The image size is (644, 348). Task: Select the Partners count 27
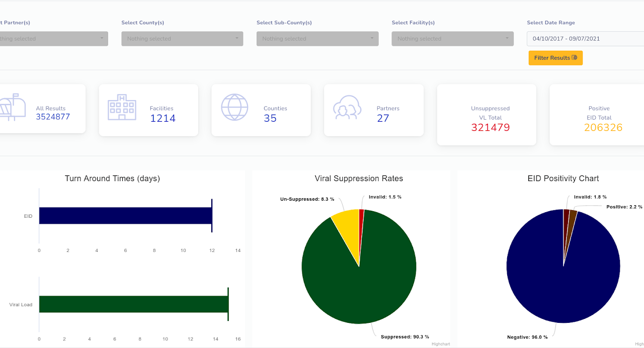click(x=383, y=118)
